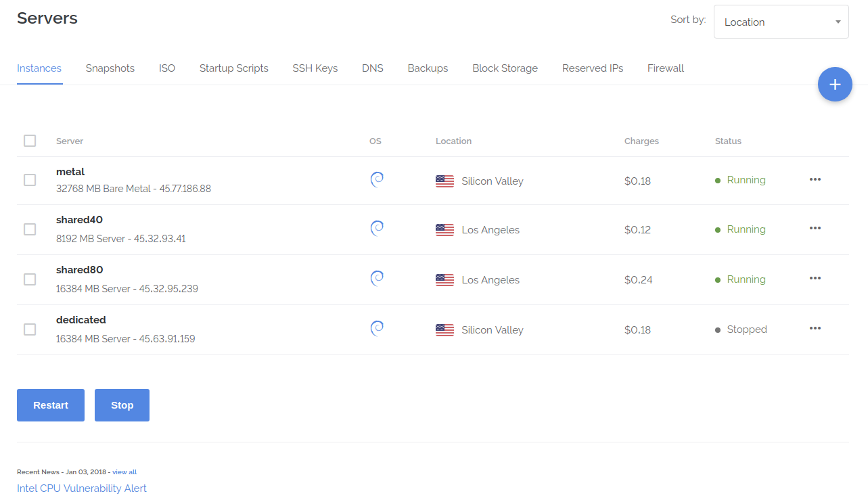The image size is (868, 504).
Task: Click the Debian OS icon for metal server
Action: click(378, 179)
